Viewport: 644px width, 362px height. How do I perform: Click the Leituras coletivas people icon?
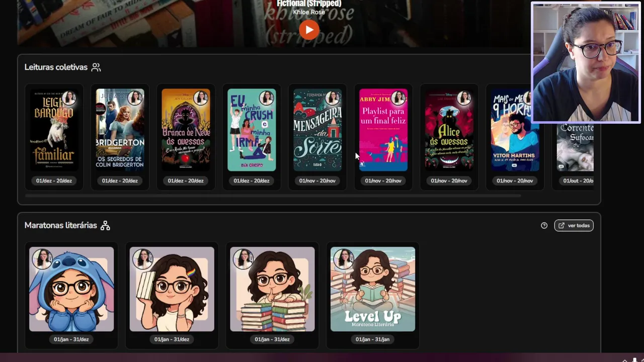click(x=96, y=67)
